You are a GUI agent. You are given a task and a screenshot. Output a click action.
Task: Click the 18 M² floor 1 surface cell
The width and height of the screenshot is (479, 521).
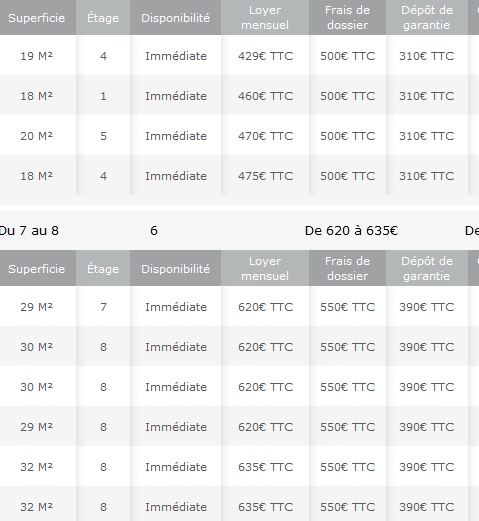pos(37,96)
